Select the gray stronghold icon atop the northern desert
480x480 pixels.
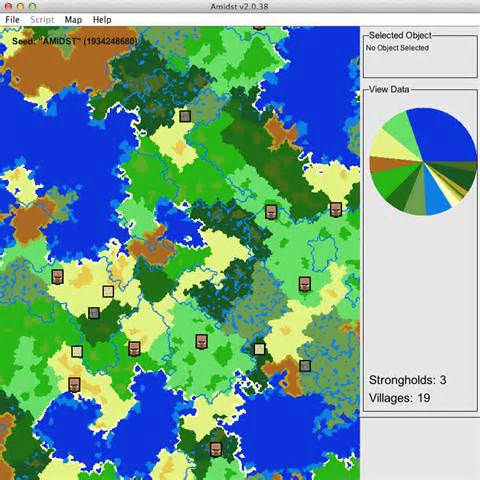pyautogui.click(x=185, y=116)
